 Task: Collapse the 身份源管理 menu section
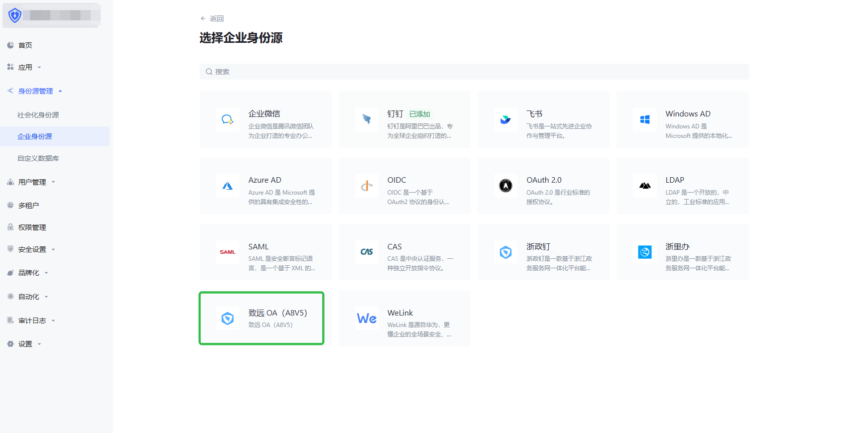pyautogui.click(x=60, y=91)
